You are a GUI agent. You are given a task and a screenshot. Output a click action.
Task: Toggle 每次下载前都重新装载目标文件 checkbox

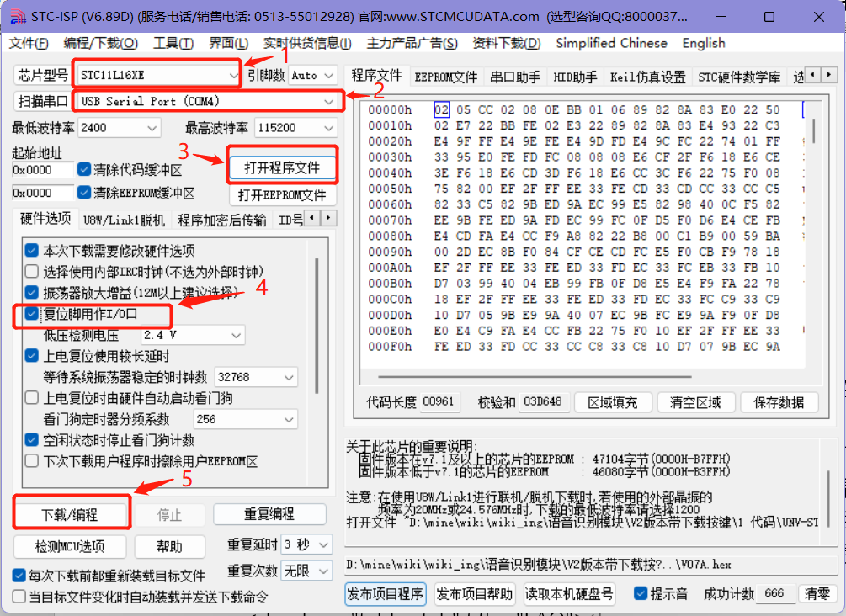pyautogui.click(x=19, y=576)
